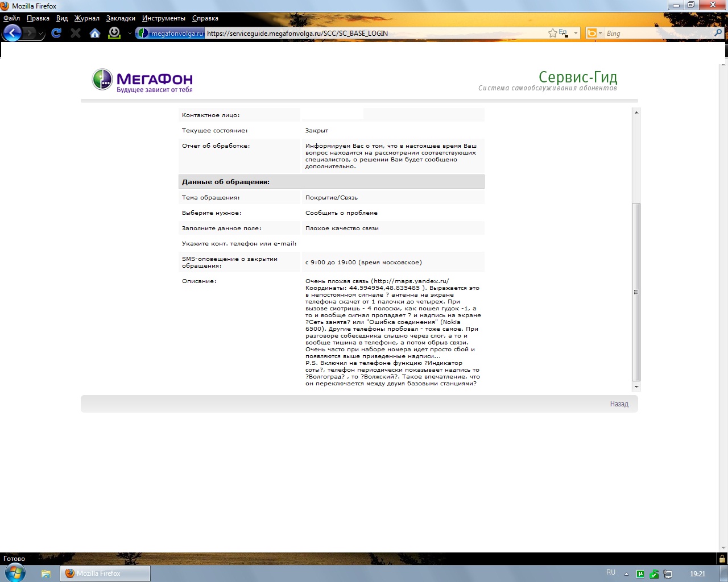This screenshot has height=582, width=728.
Task: Click the URL address field
Action: point(375,34)
